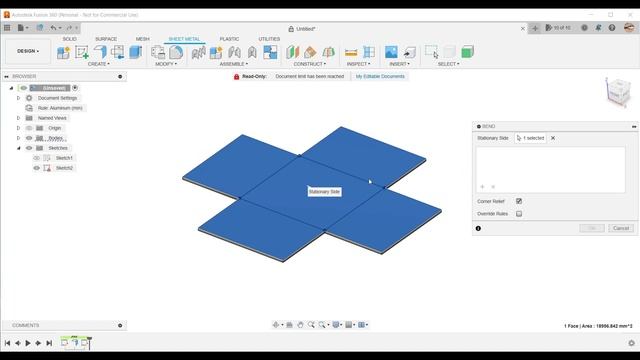Toggle visibility of the Origin folder
This screenshot has height=360, width=640.
pyautogui.click(x=29, y=128)
